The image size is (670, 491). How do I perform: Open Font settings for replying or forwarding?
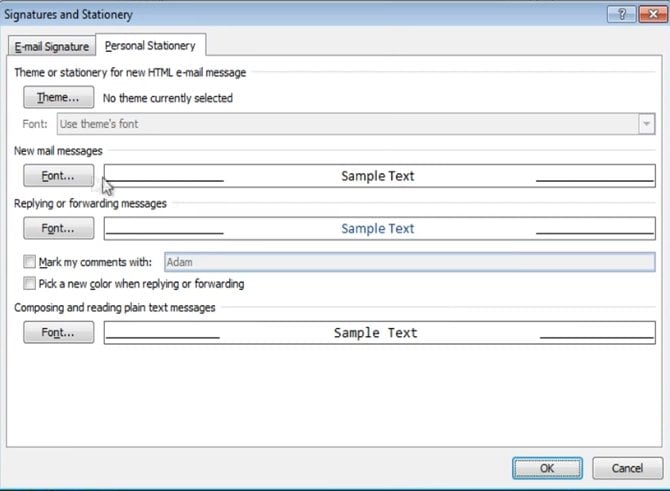click(58, 229)
